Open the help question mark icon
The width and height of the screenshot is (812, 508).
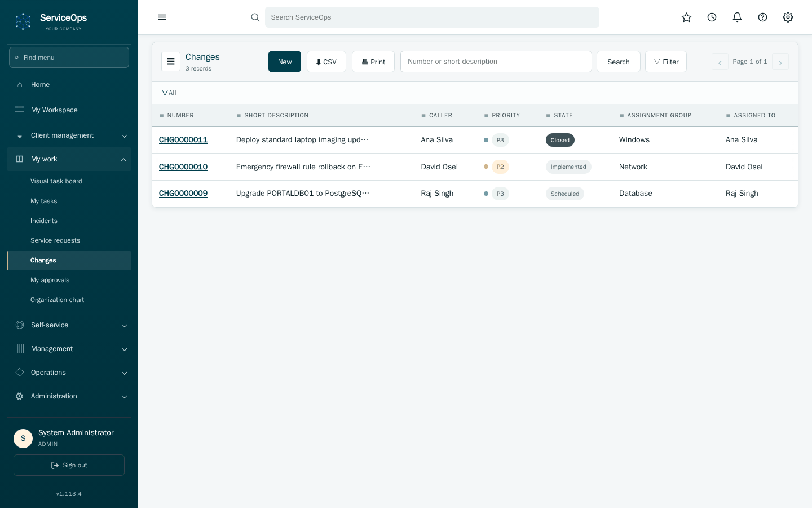(762, 17)
